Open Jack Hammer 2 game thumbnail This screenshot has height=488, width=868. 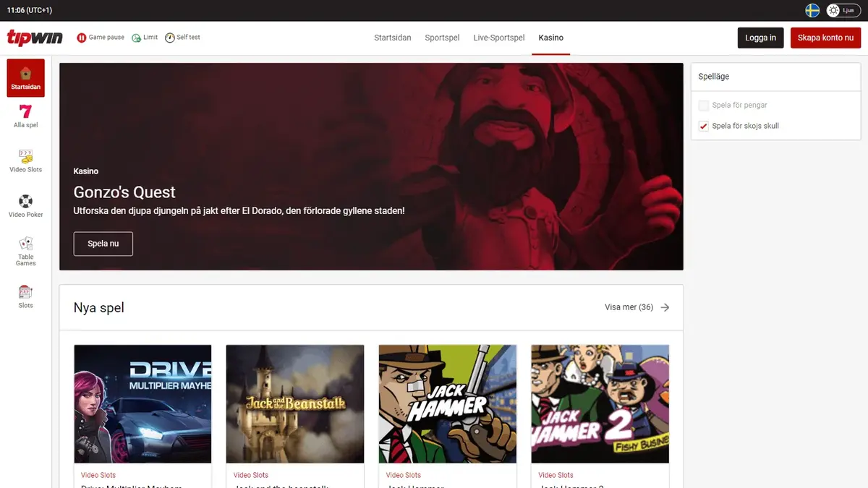pos(600,404)
